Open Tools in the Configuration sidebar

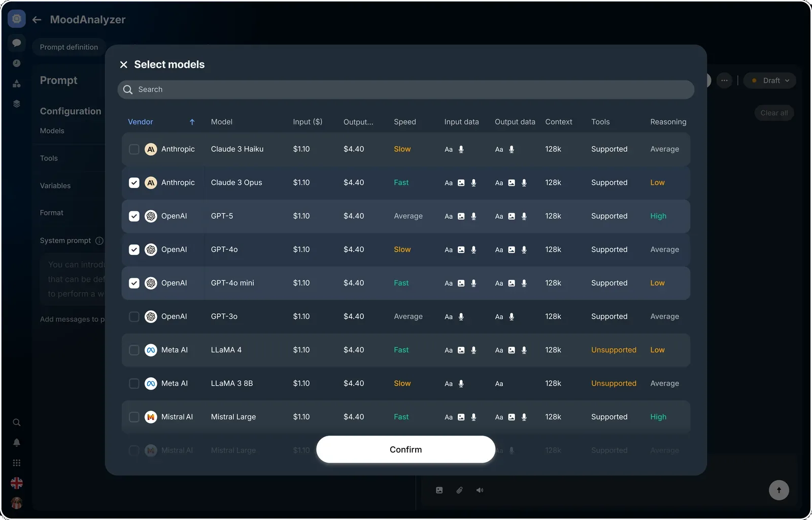click(x=49, y=158)
